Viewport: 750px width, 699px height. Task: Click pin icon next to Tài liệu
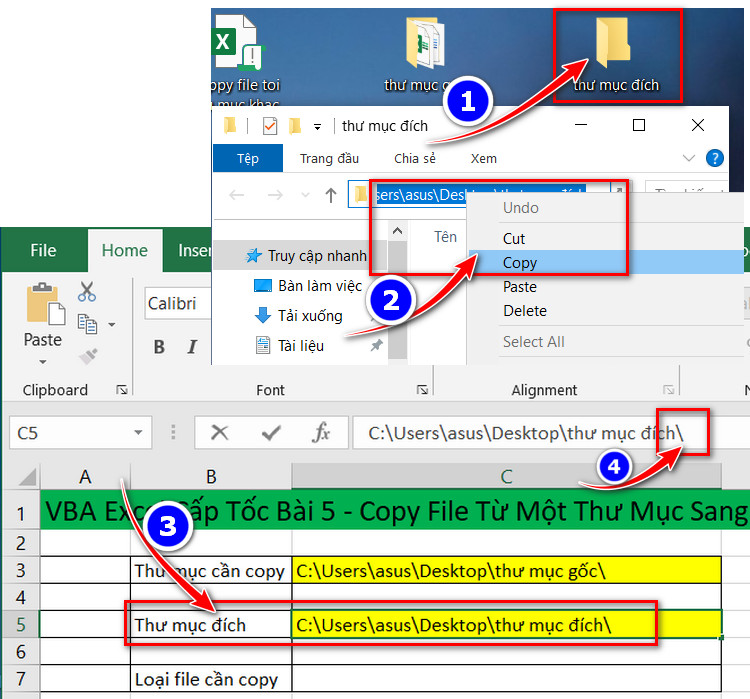(376, 345)
